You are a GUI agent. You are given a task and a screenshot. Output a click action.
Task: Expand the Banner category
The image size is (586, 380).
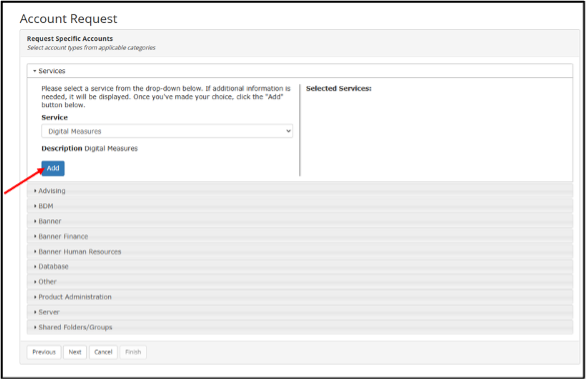(300, 221)
